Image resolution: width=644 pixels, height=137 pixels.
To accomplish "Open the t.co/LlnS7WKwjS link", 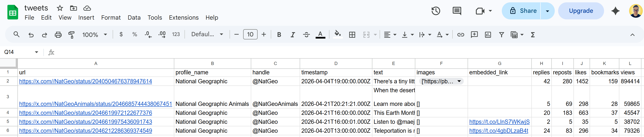I will click(x=499, y=122).
